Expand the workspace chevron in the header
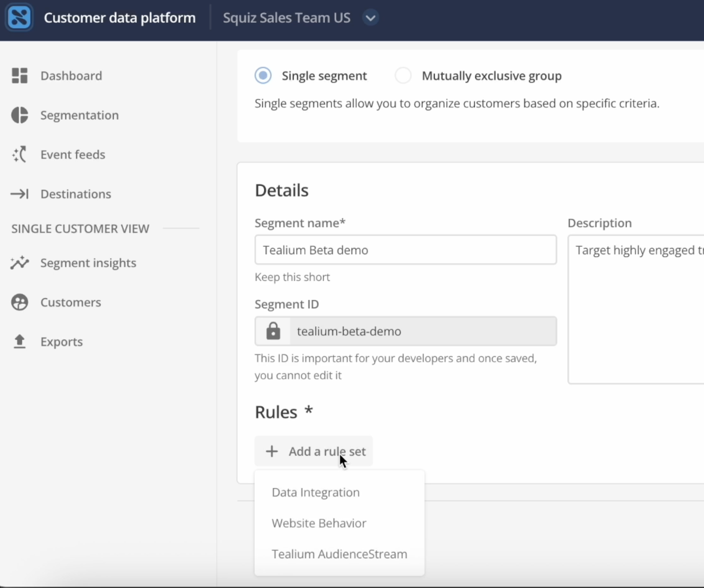Screen dimensions: 704x588 click(x=370, y=17)
